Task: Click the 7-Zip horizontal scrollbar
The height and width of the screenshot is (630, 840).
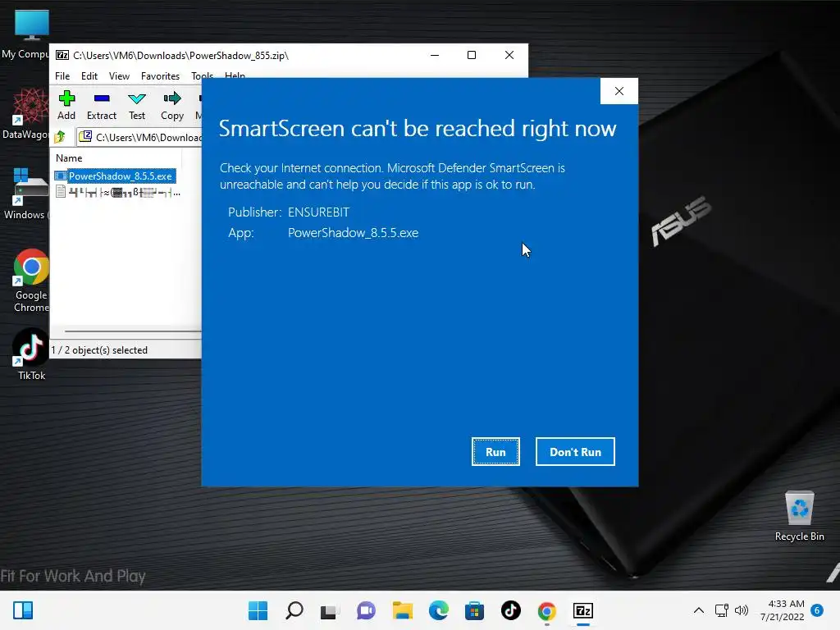Action: tap(132, 331)
